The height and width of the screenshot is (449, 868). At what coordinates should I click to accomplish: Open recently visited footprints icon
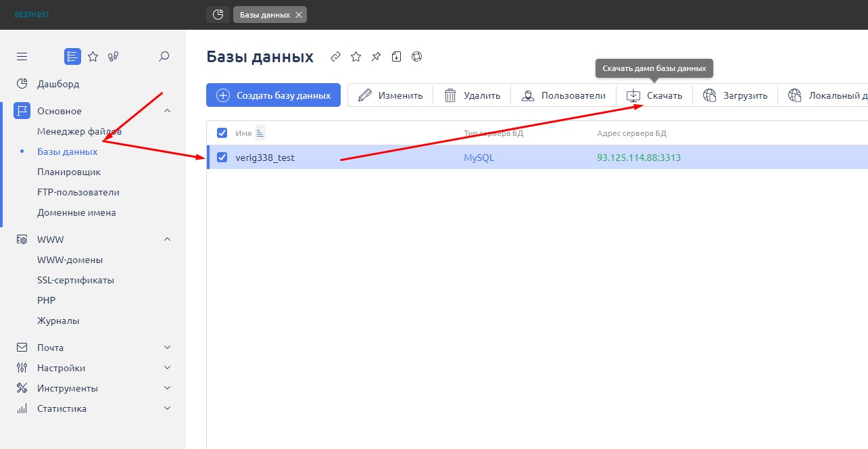[x=113, y=57]
